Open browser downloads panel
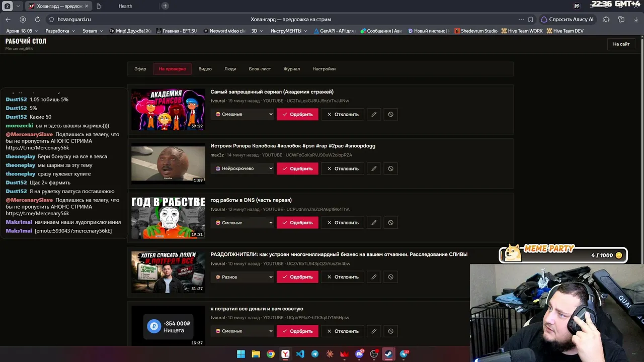644x362 pixels. (x=635, y=19)
